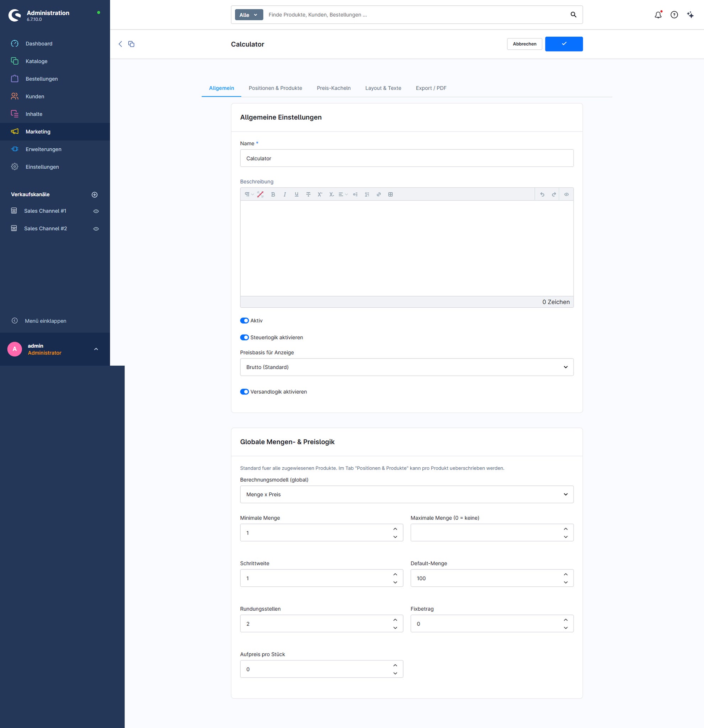The width and height of the screenshot is (704, 728).
Task: Open the help question-mark icon
Action: pyautogui.click(x=674, y=15)
